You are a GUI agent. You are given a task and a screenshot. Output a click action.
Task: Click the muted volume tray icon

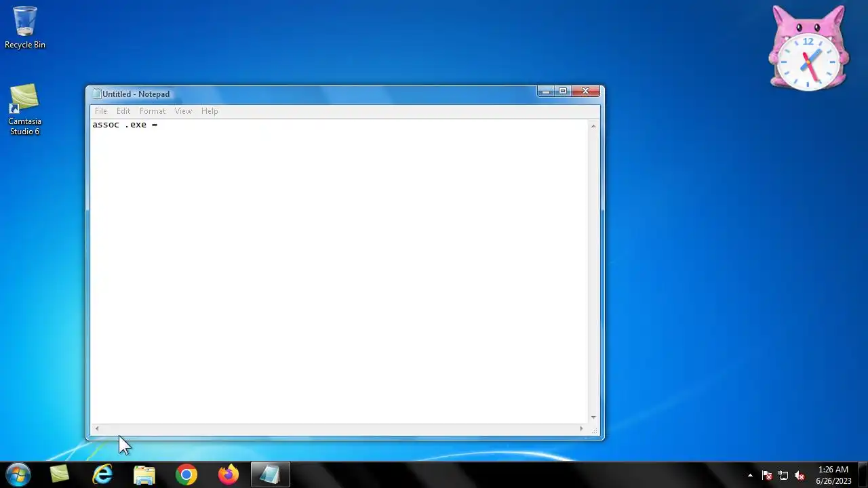tap(800, 475)
